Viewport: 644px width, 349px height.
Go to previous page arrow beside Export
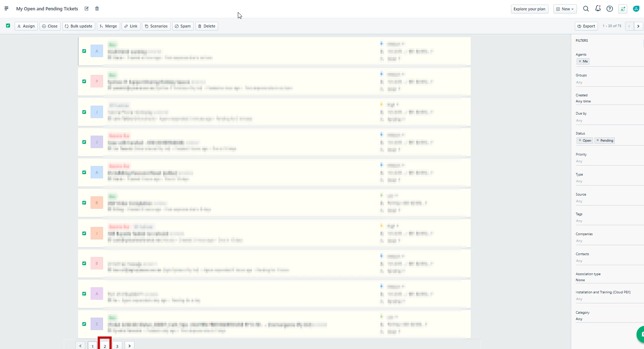click(629, 26)
